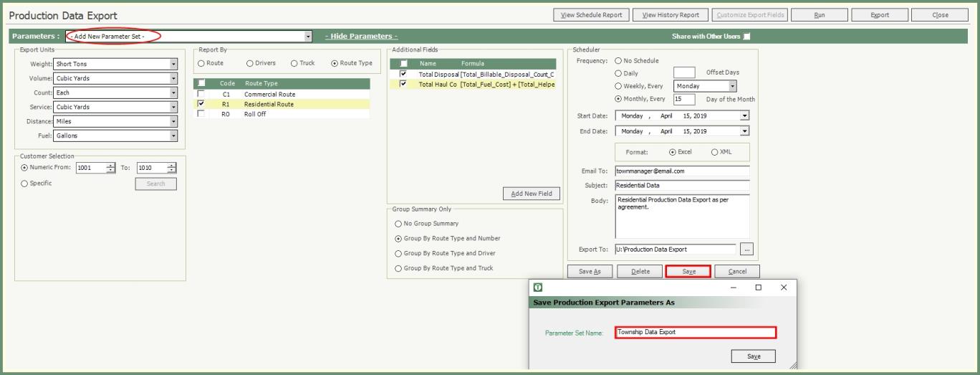Click Save in the Save Parameters dialog
Screen dimensions: 980x375
click(754, 356)
